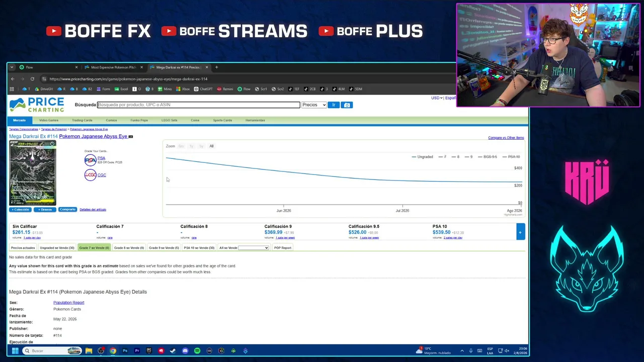Open the All se Vende dropdown
This screenshot has width=644, height=362.
253,248
